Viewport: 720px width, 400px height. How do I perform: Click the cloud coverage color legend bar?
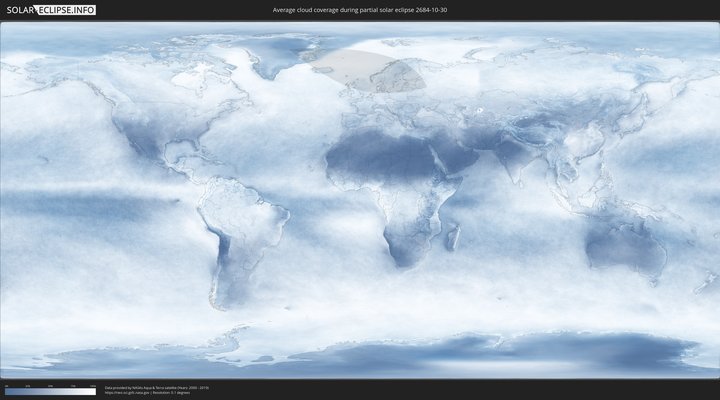pyautogui.click(x=50, y=391)
